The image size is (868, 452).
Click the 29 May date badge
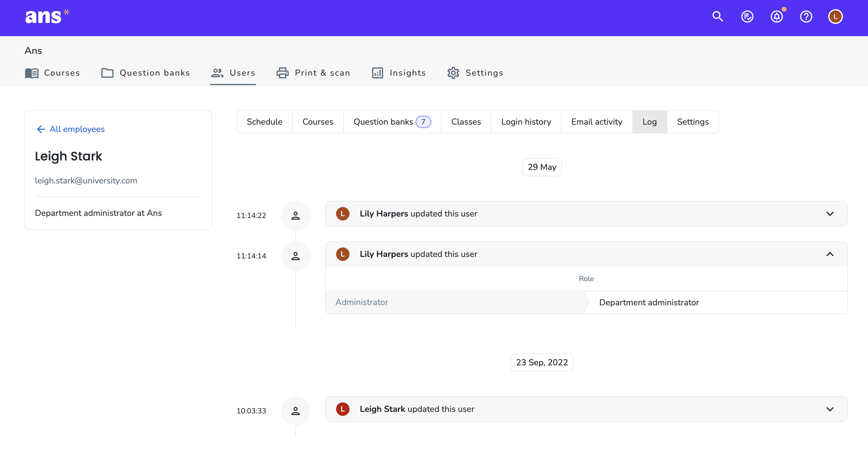(x=542, y=167)
